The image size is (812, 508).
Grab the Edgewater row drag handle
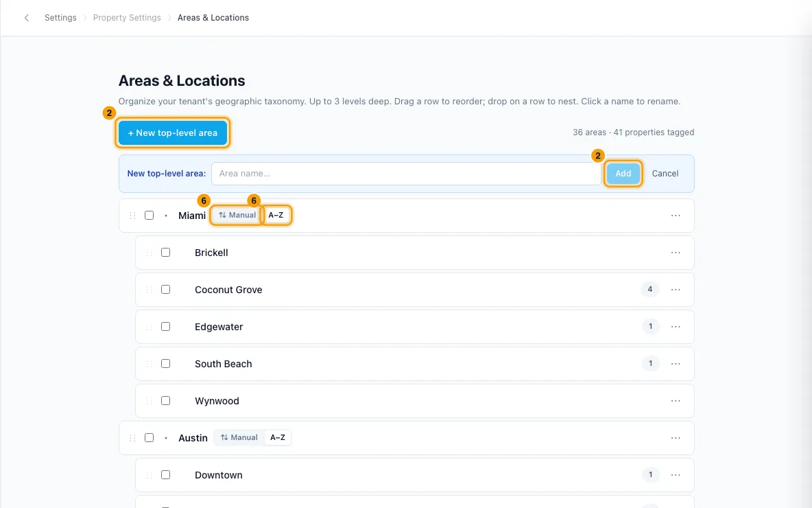tap(149, 327)
